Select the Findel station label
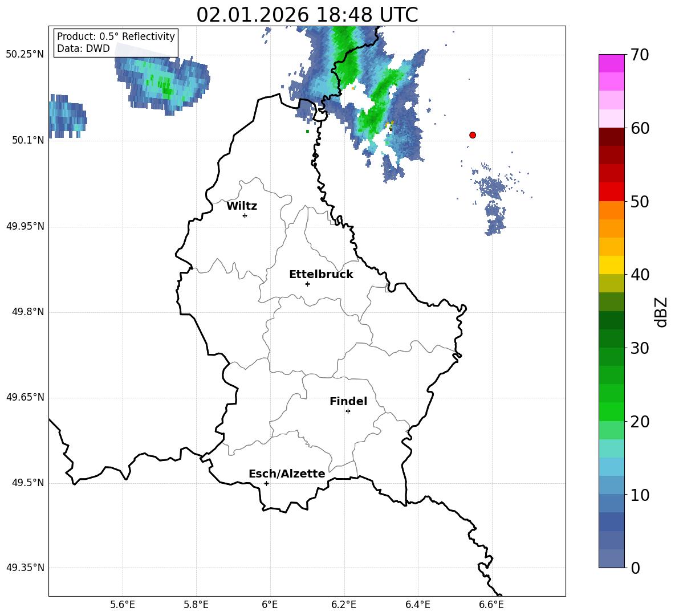The image size is (675, 616). click(348, 401)
